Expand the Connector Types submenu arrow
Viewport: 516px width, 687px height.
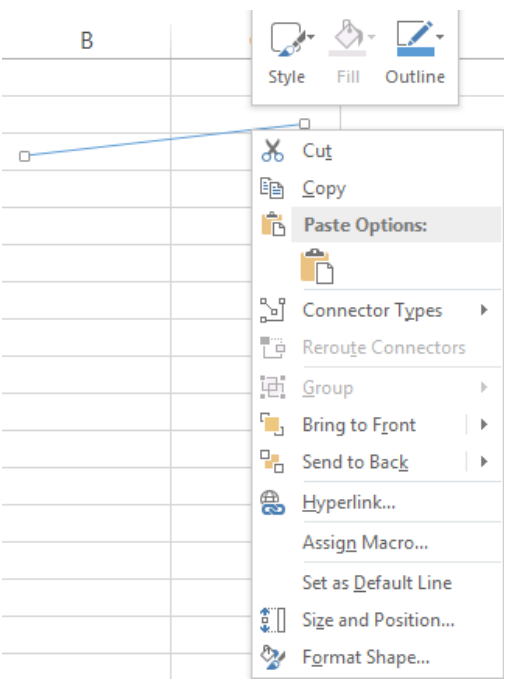[x=484, y=310]
